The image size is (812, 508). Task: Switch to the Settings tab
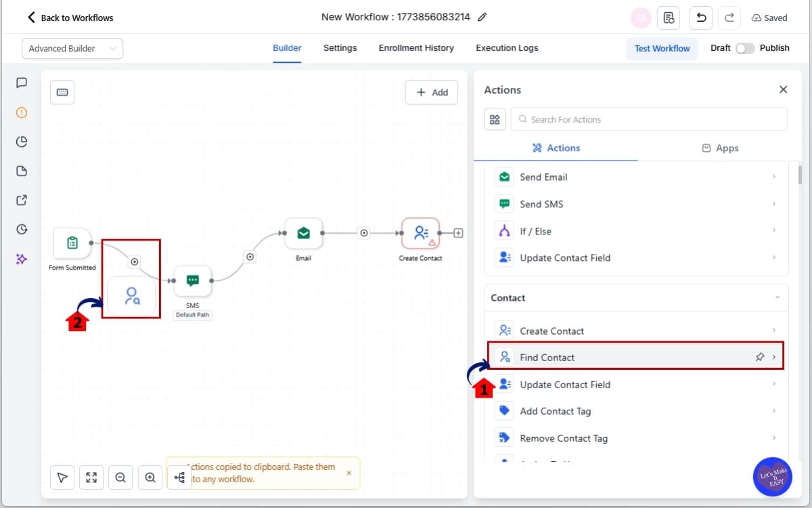point(340,48)
